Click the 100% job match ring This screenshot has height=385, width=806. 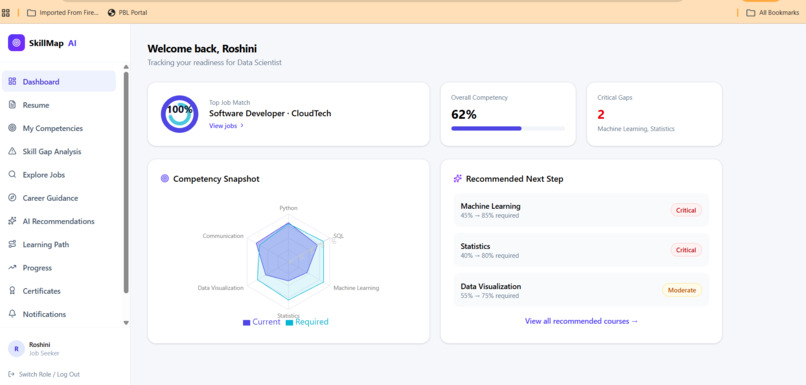179,114
